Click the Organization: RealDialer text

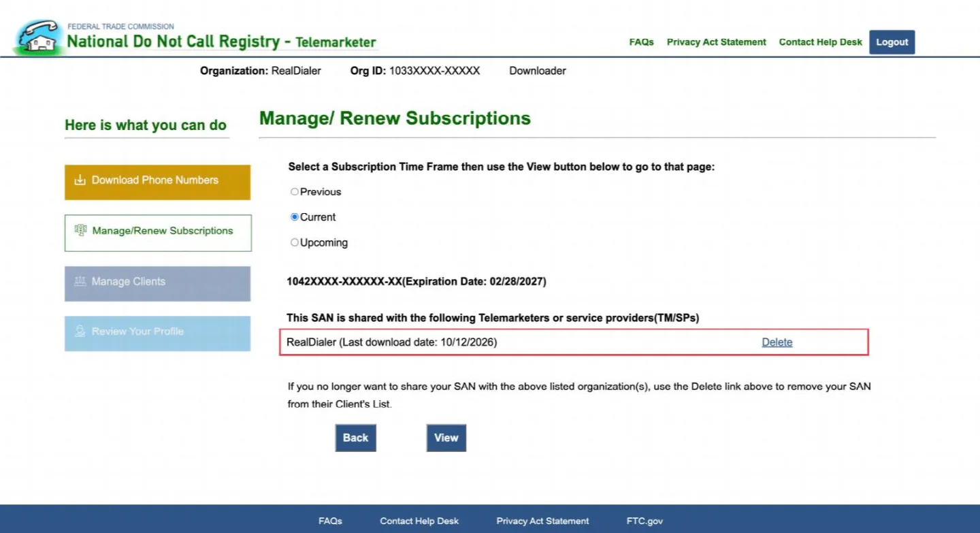pos(261,71)
